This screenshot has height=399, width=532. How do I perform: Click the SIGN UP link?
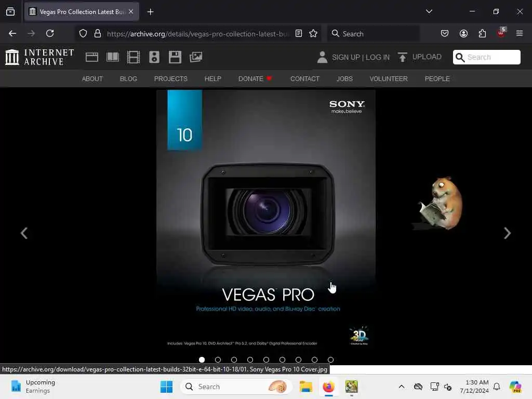(345, 57)
